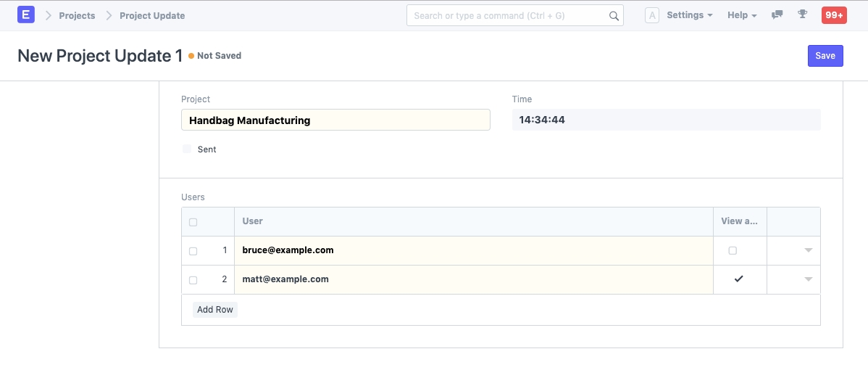Expand row options for bruce@example.com
This screenshot has height=370, width=868.
[x=808, y=250]
